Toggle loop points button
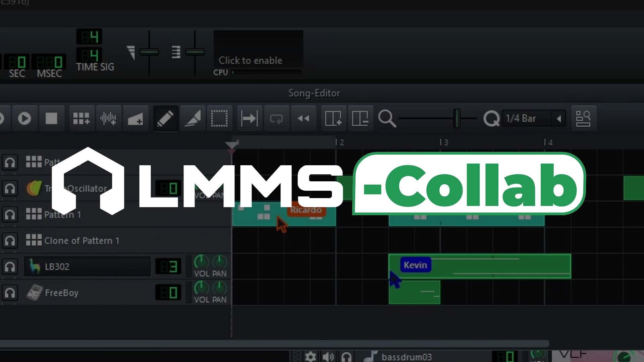Viewport: 644px width, 362px height. pyautogui.click(x=276, y=118)
